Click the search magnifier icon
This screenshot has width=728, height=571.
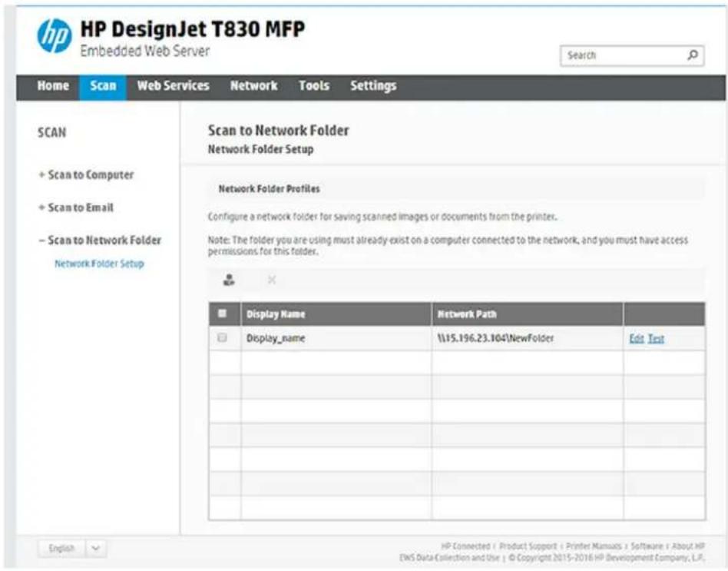pos(692,55)
